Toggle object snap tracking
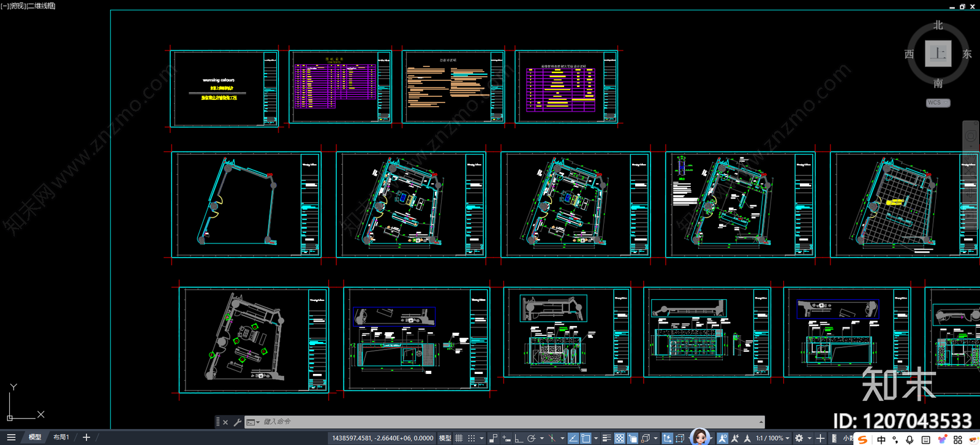980x445 pixels. click(x=573, y=438)
